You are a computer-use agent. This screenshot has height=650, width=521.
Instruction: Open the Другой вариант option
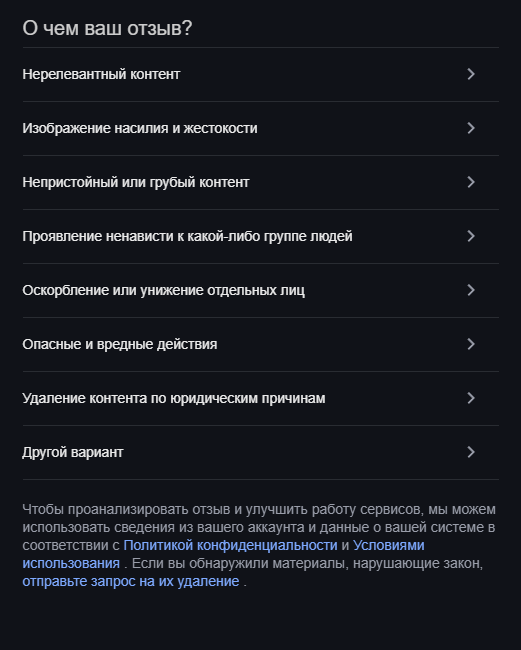[x=260, y=452]
